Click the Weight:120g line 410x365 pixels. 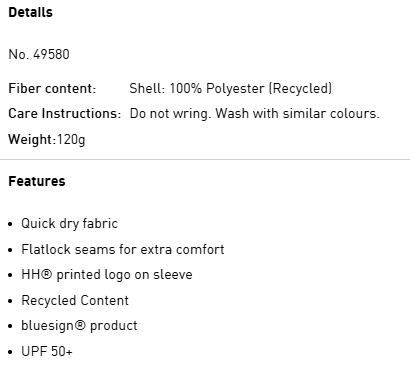click(47, 139)
